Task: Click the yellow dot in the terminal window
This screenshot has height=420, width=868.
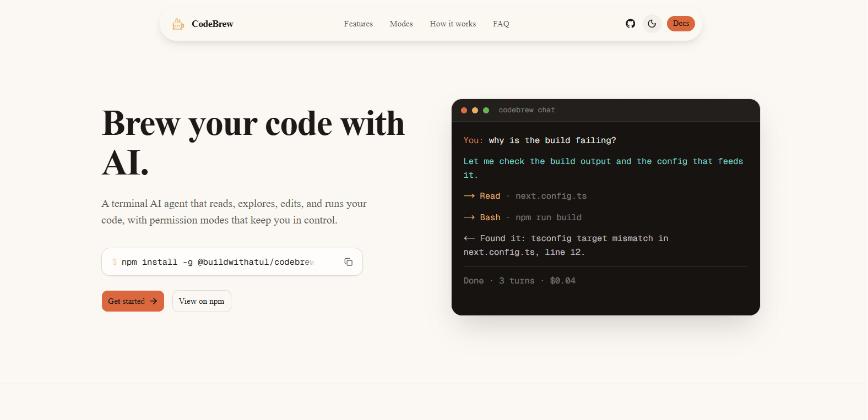Action: 475,110
